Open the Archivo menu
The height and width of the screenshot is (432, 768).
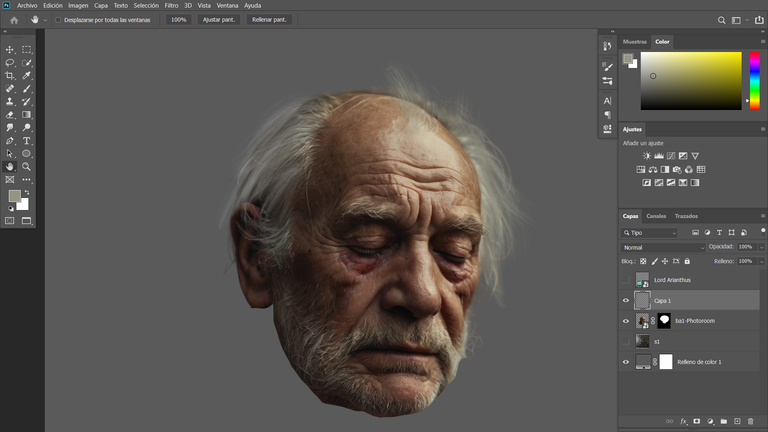coord(27,5)
